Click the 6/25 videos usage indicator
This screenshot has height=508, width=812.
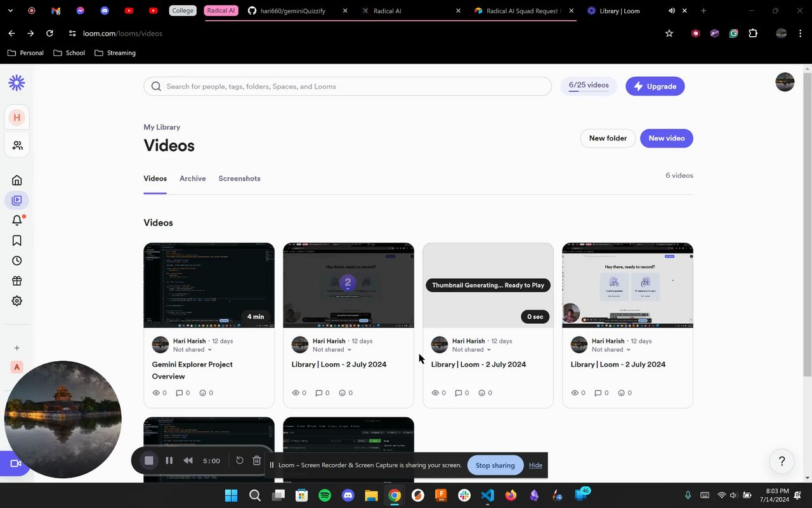[589, 86]
